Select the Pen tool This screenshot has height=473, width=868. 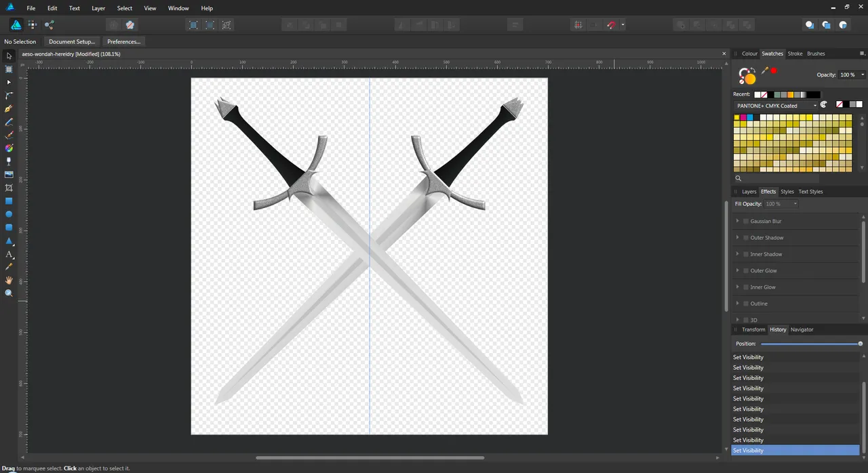point(9,108)
